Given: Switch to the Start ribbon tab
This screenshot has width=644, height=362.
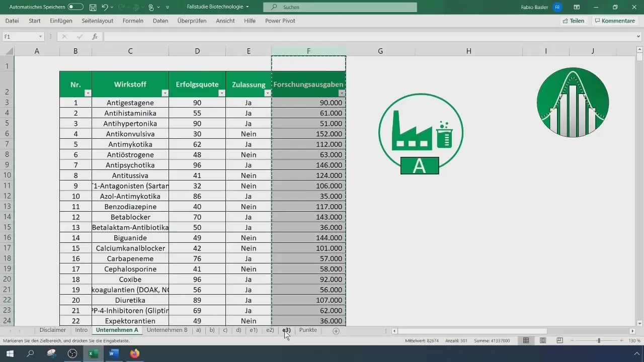Looking at the screenshot, I should pyautogui.click(x=35, y=21).
